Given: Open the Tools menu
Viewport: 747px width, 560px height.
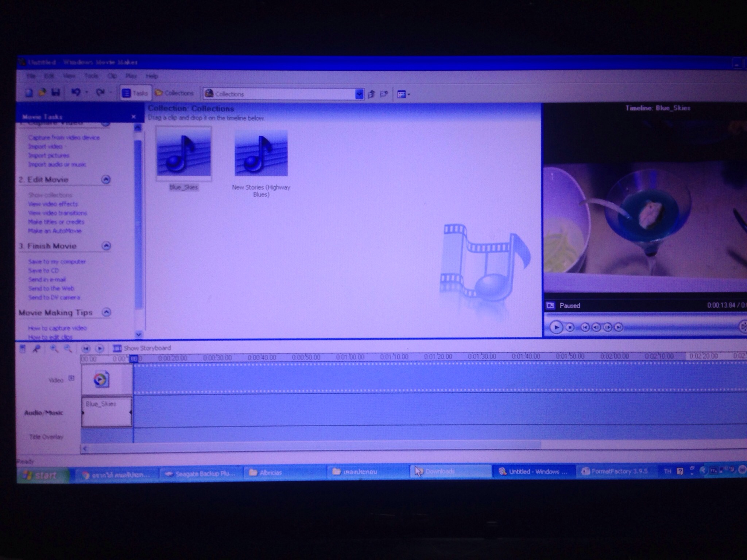Looking at the screenshot, I should point(91,76).
